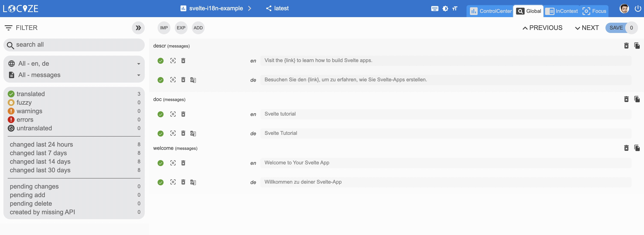Collapse the filter panel with double chevron
This screenshot has height=235, width=644.
pyautogui.click(x=138, y=28)
